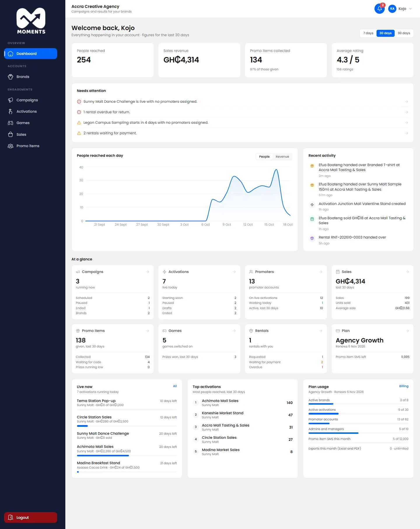This screenshot has height=529, width=420.
Task: Click the Games controller icon in sidebar
Action: click(10, 123)
